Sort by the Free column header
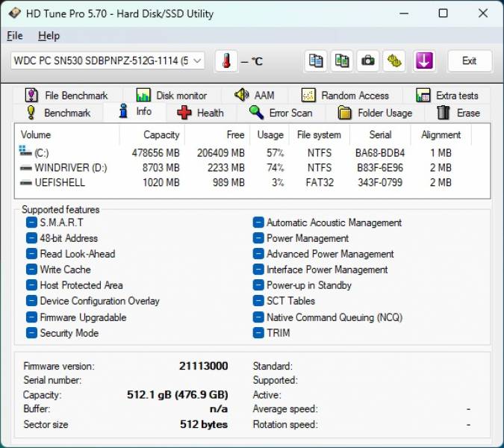504x448 pixels. coord(217,134)
